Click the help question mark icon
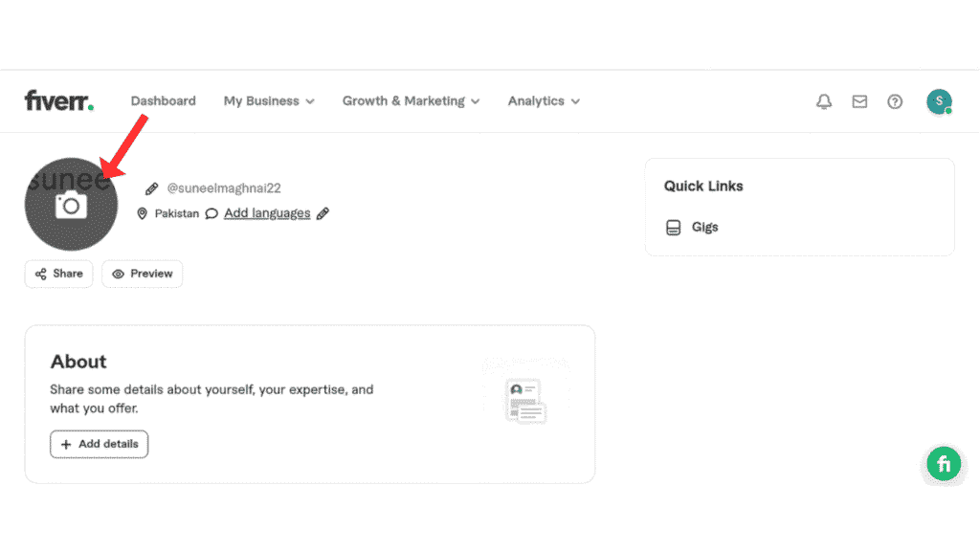Screen dimensions: 980x551 [x=895, y=101]
